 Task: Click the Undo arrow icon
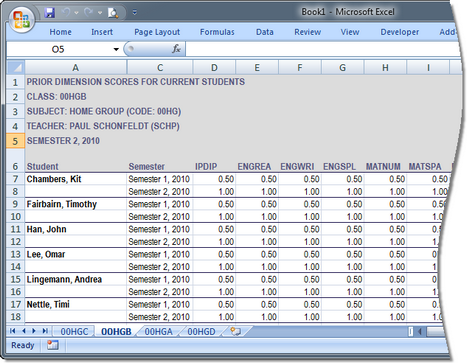point(66,12)
